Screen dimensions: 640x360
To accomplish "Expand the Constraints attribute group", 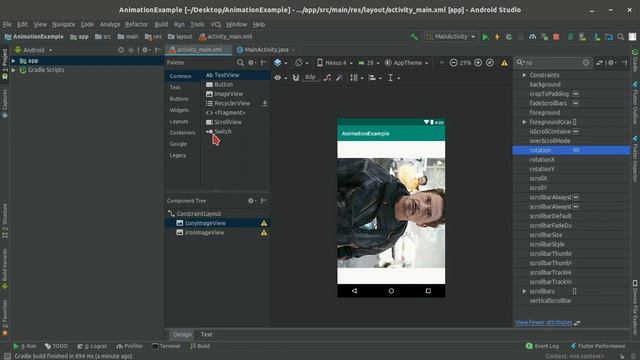I will tap(524, 75).
